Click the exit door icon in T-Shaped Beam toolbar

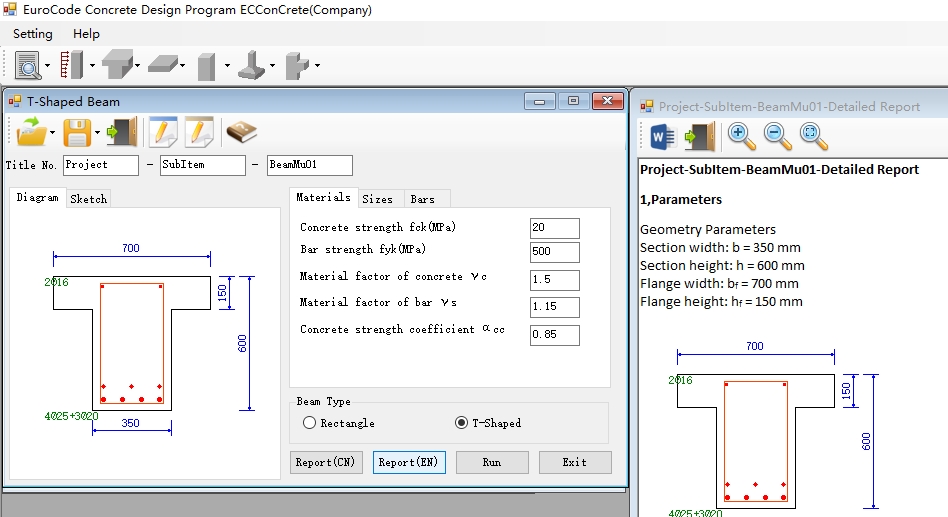pos(122,132)
